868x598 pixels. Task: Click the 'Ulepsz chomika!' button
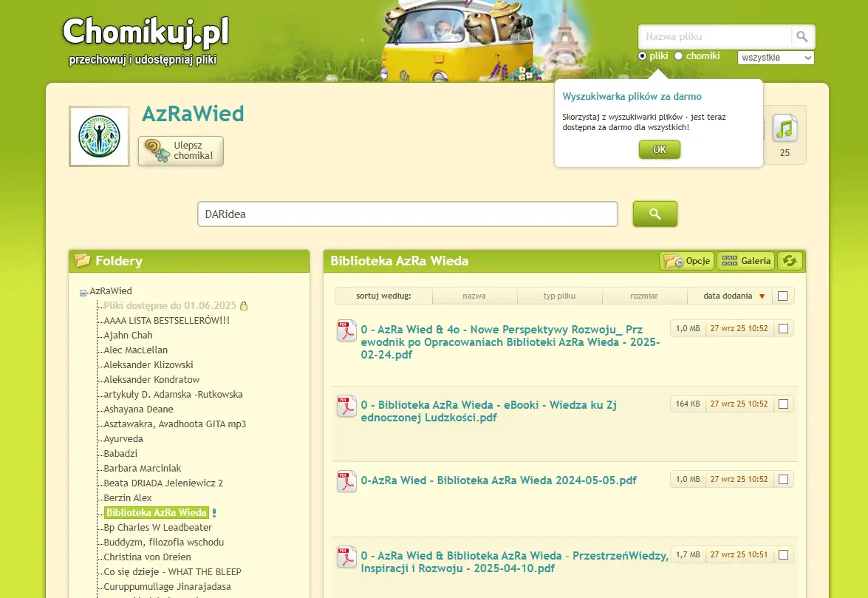181,151
